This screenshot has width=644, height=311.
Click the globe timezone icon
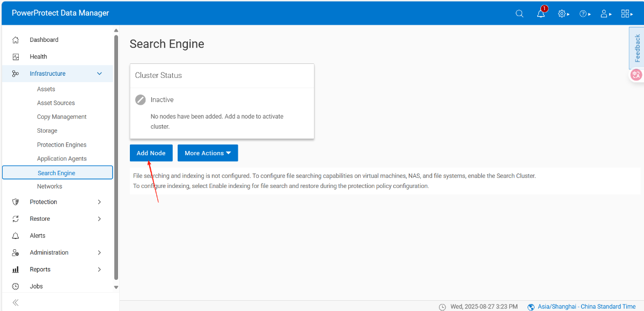531,307
